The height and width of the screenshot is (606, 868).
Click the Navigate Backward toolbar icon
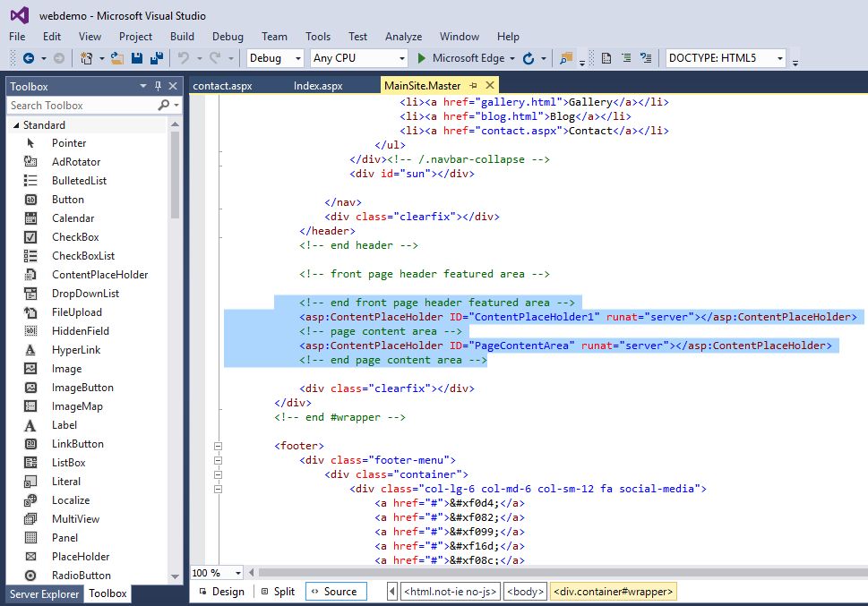click(x=28, y=58)
